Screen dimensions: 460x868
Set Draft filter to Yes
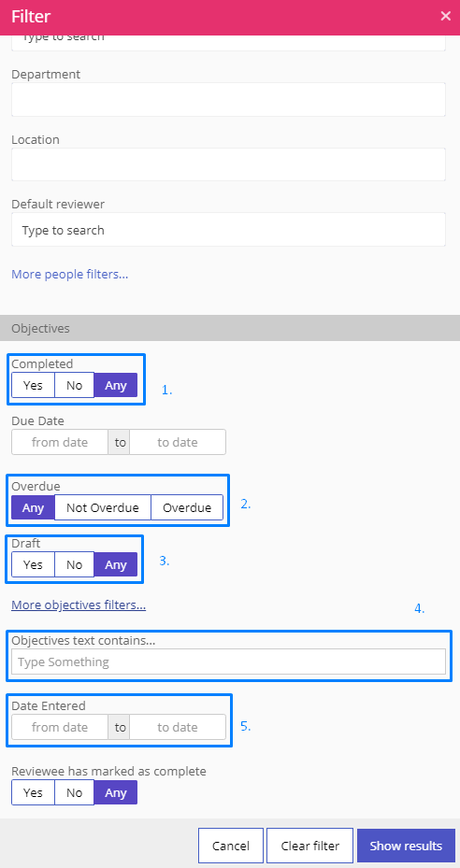tap(34, 564)
